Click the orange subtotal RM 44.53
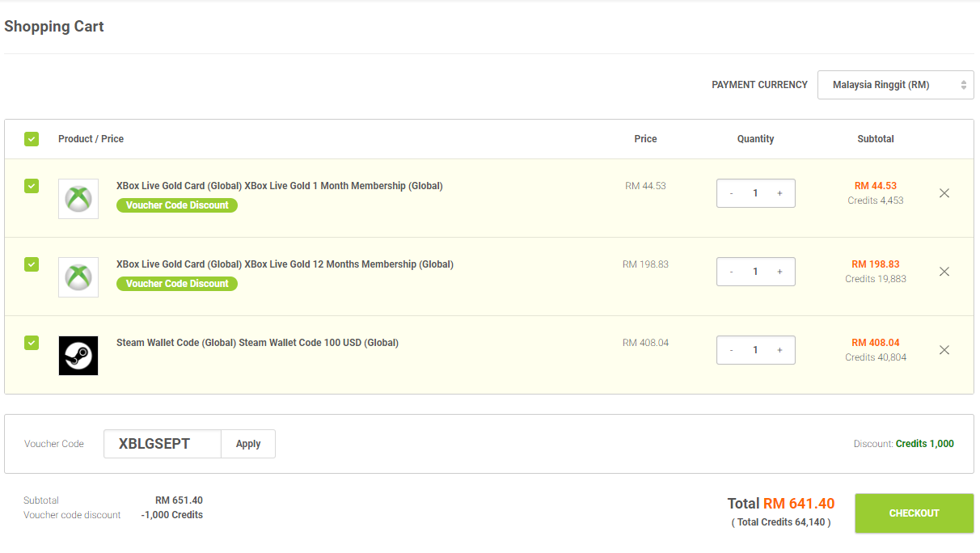The image size is (980, 553). click(x=876, y=186)
